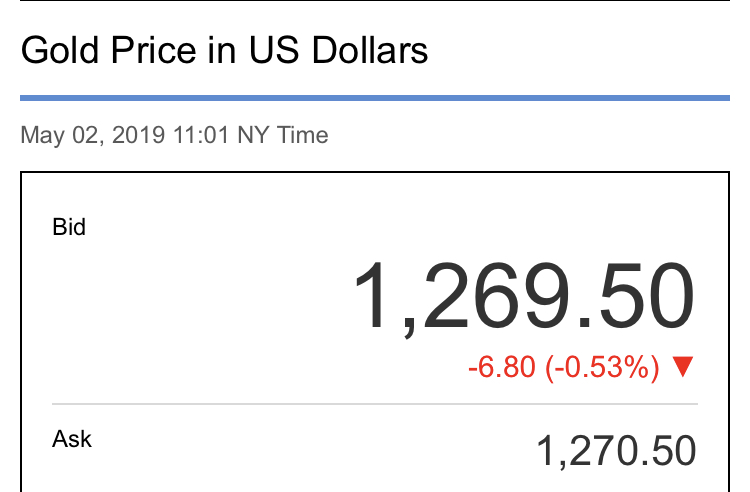Click the black top border of the price box

click(x=375, y=172)
